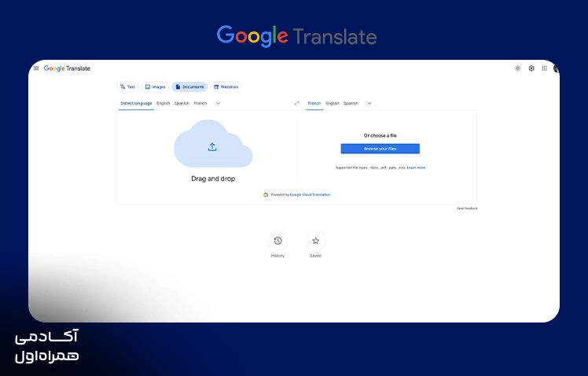The width and height of the screenshot is (588, 376).
Task: Click the 'Or choose a file' text
Action: pos(380,135)
